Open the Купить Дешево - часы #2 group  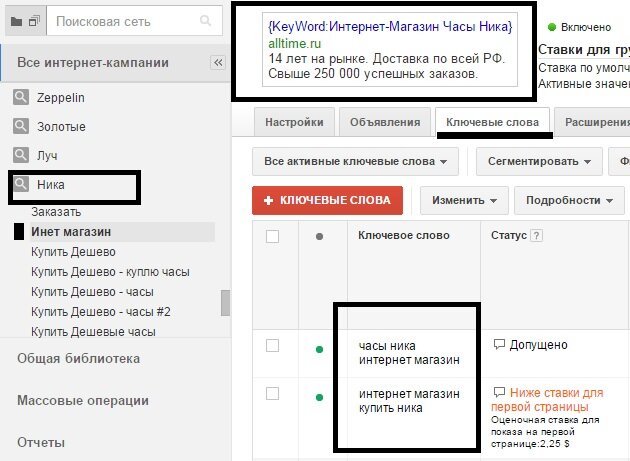101,312
